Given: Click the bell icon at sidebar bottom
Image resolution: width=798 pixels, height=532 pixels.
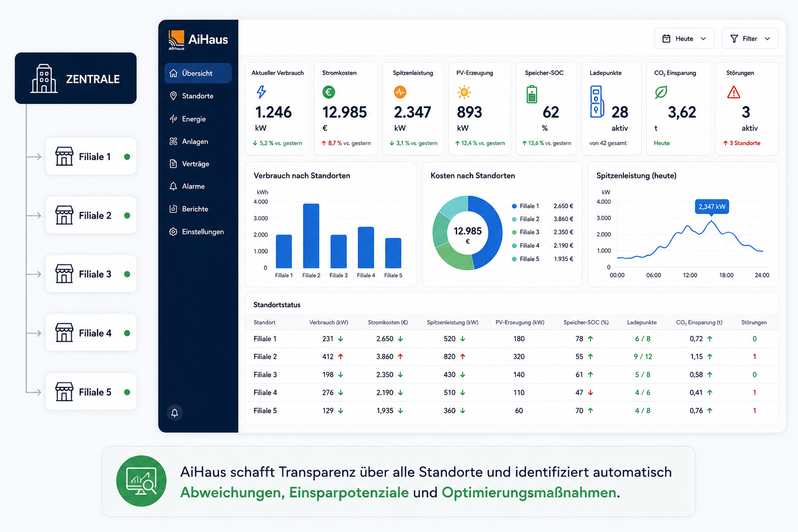Looking at the screenshot, I should point(175,413).
